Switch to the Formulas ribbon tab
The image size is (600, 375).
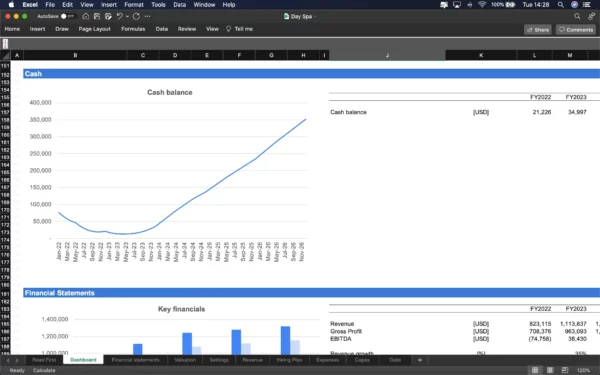click(133, 29)
